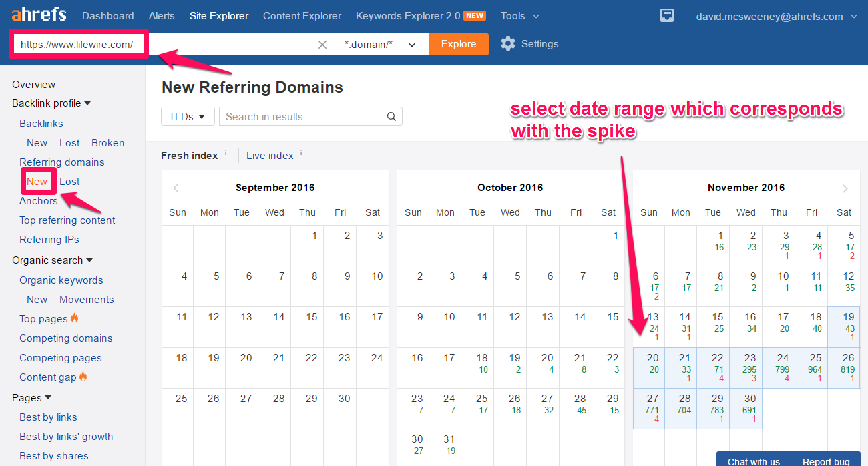This screenshot has height=466, width=868.
Task: Open the Broken backlinks link
Action: click(107, 143)
